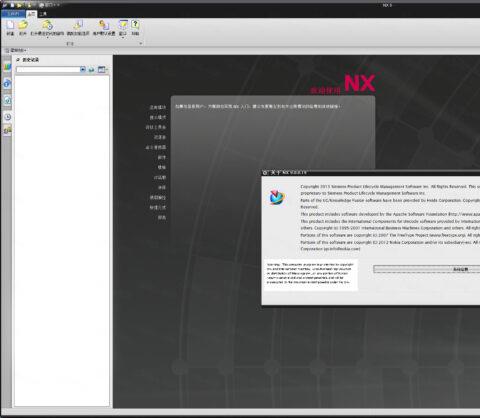Click the History panel filter text field
This screenshot has height=418, width=480.
[48, 69]
